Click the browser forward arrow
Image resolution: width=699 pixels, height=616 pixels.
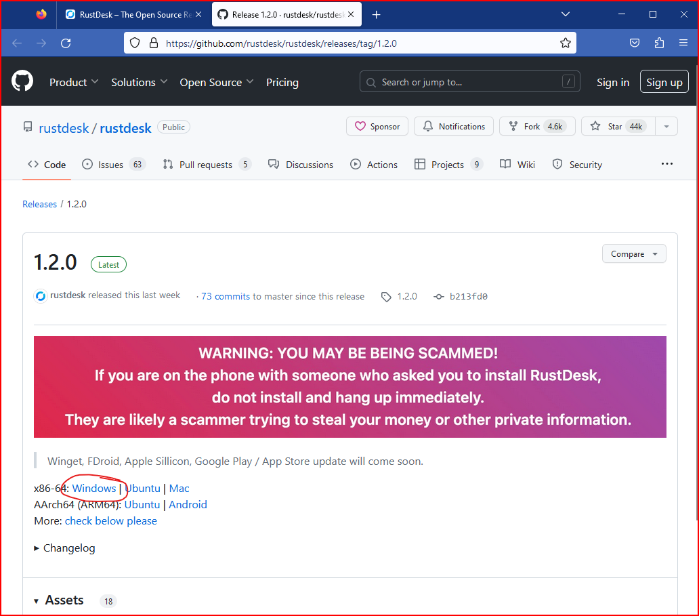point(41,43)
